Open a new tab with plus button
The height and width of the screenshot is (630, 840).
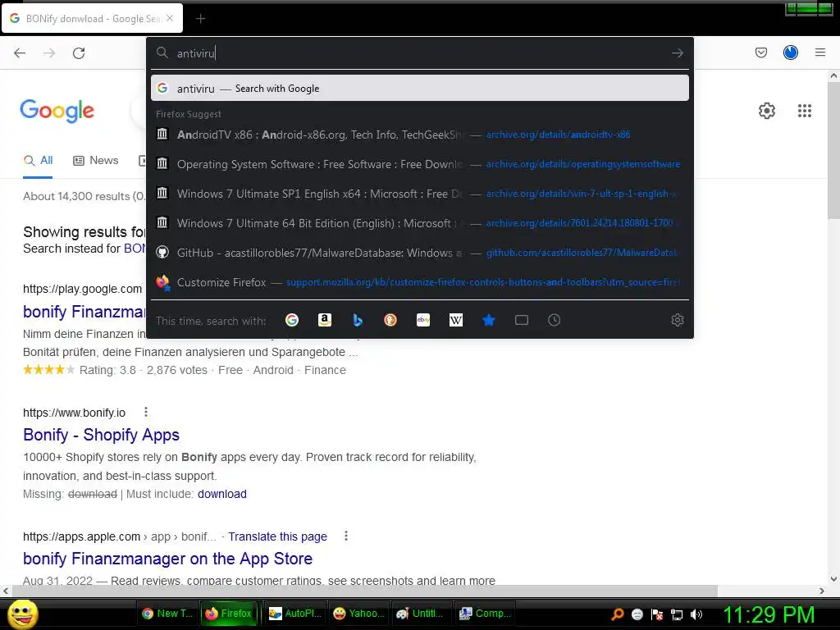click(x=200, y=19)
